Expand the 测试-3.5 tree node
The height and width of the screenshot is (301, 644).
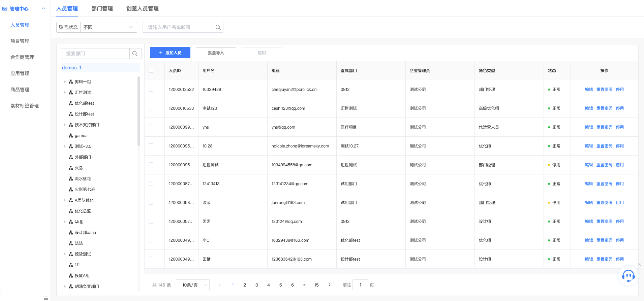click(x=65, y=146)
